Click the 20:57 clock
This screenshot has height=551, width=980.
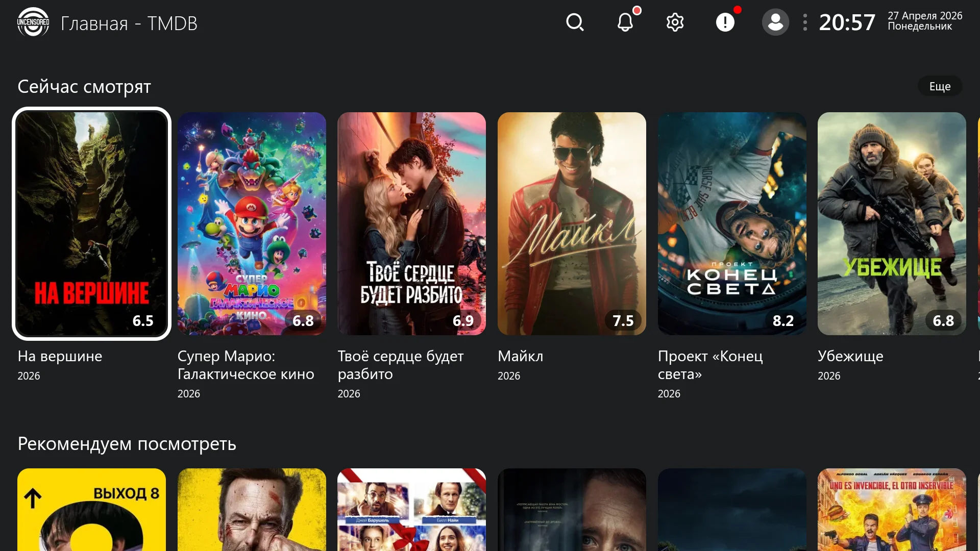click(x=847, y=22)
